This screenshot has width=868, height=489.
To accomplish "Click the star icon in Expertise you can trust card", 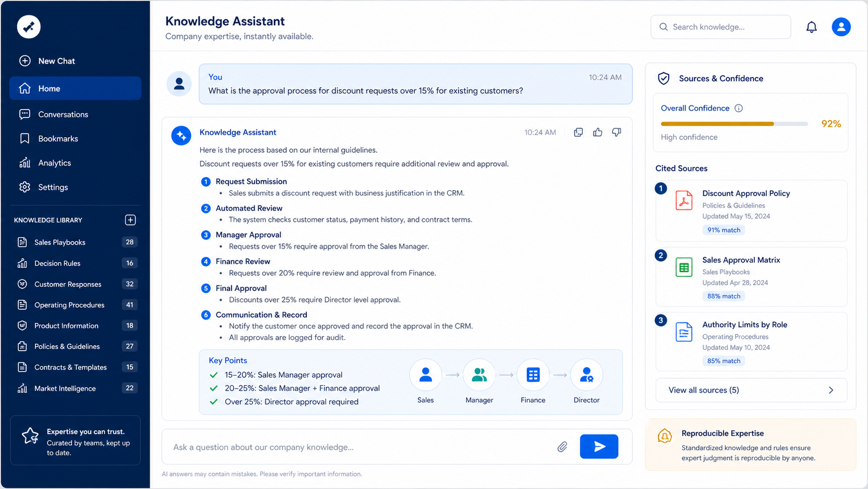I will pos(30,436).
